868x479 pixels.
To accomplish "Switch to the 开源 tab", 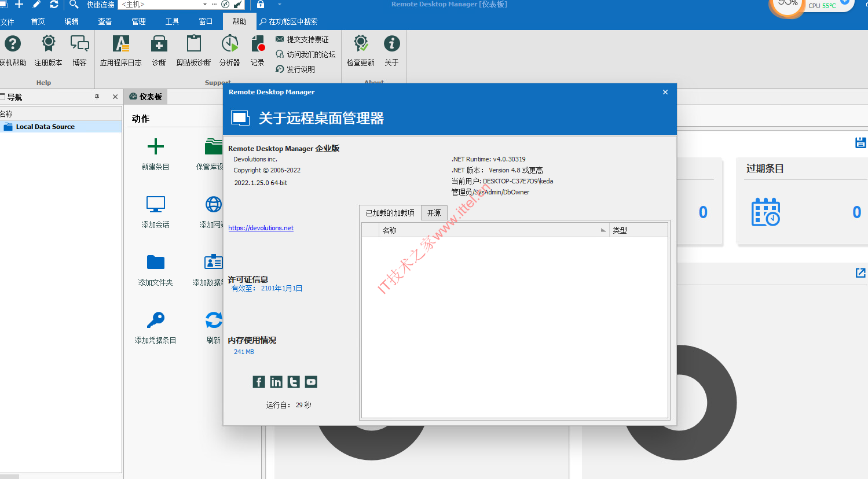I will point(434,213).
